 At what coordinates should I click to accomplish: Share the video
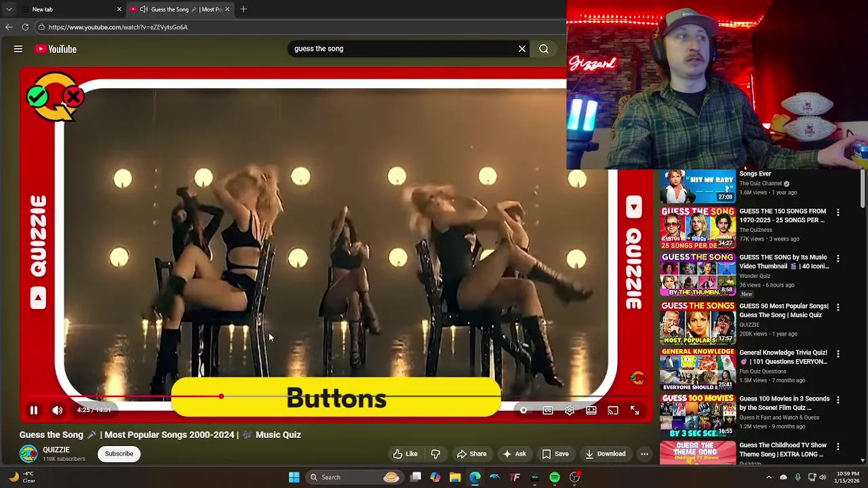click(x=471, y=454)
